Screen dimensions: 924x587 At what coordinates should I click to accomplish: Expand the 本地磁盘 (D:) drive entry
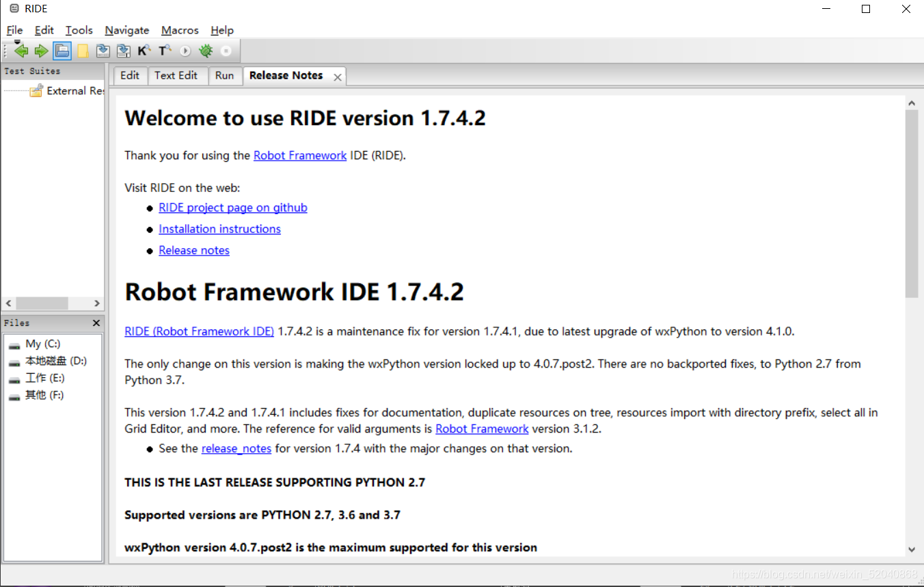tap(52, 361)
